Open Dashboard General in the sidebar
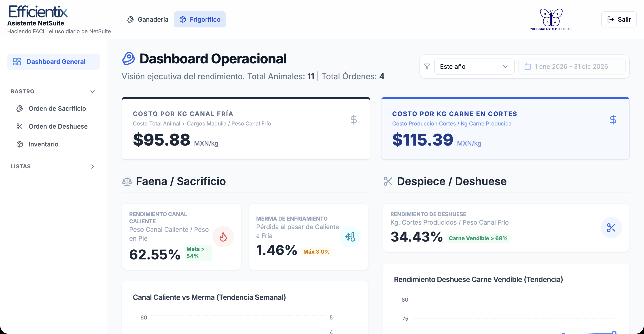Viewport: 644px width, 334px height. [x=53, y=62]
